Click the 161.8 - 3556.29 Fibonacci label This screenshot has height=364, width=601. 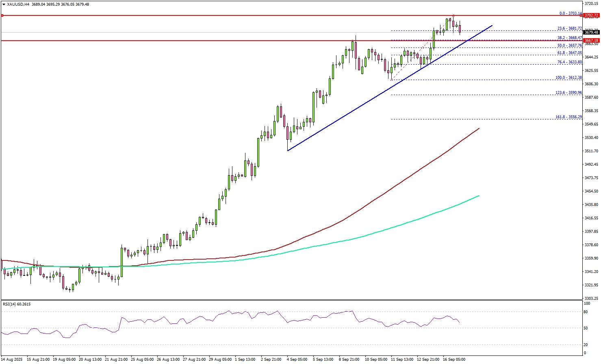[x=568, y=117]
